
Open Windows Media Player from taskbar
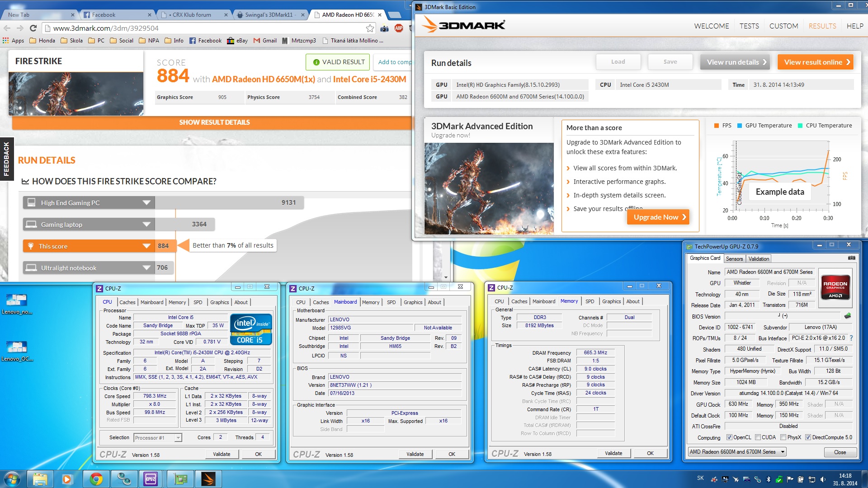(67, 479)
